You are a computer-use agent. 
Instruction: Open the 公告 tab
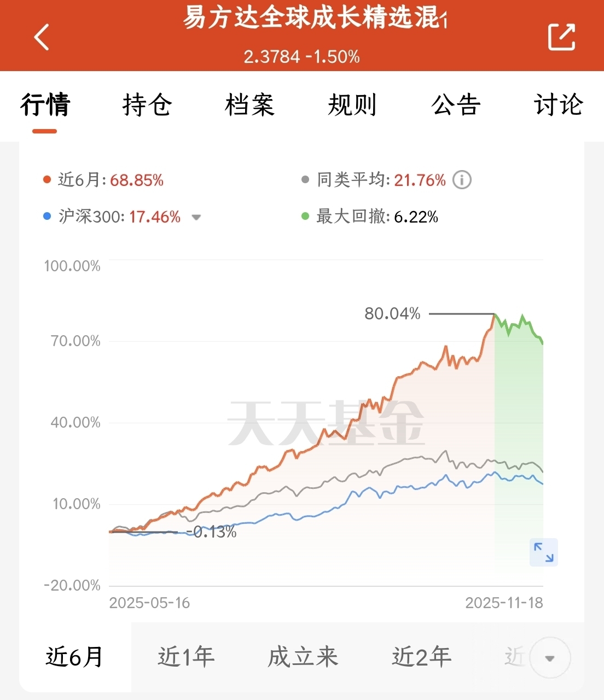click(456, 104)
